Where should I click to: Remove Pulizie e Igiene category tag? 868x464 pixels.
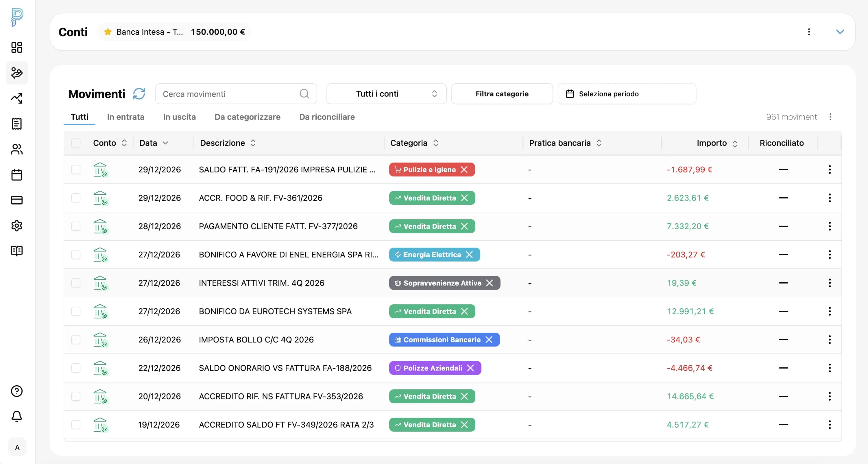pos(464,170)
